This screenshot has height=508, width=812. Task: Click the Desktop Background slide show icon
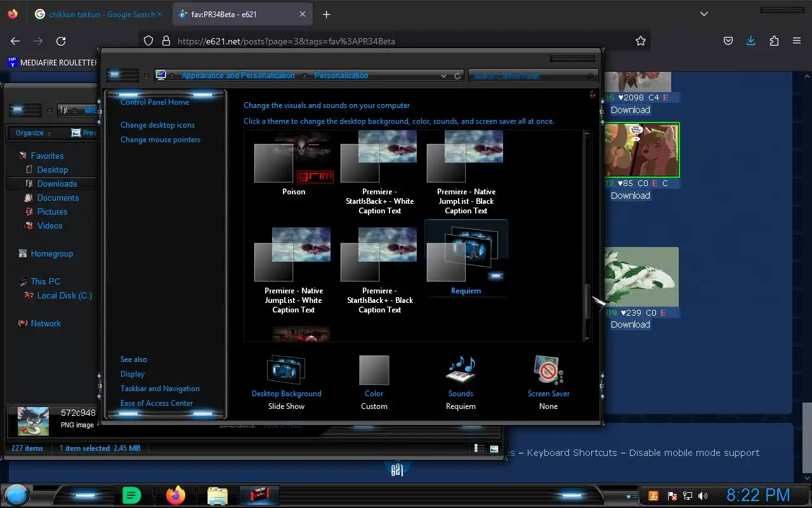[287, 370]
